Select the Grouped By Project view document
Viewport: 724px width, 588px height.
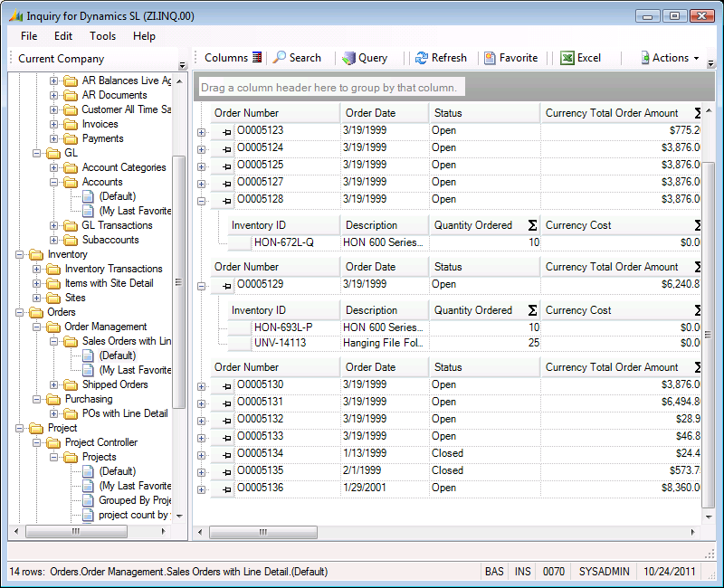click(135, 500)
